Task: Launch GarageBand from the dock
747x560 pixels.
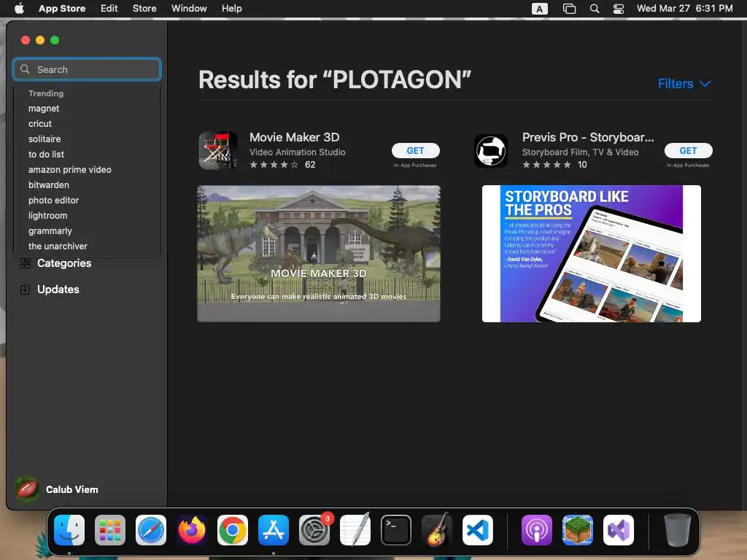Action: pyautogui.click(x=437, y=530)
